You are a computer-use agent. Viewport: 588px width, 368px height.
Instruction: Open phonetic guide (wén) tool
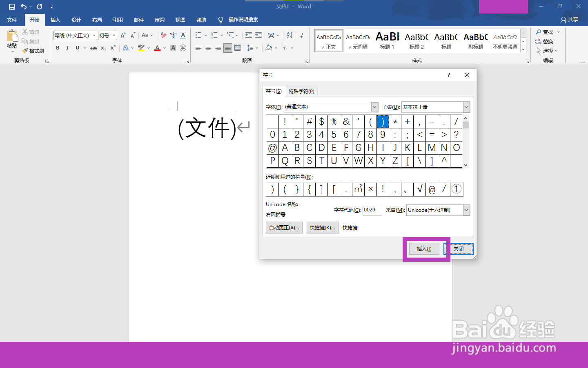(x=173, y=36)
